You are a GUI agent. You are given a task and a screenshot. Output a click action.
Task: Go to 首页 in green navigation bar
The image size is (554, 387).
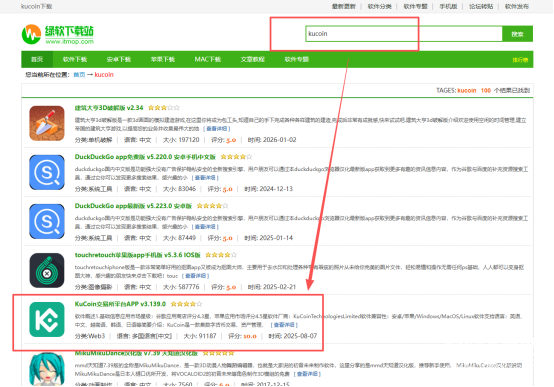(37, 59)
